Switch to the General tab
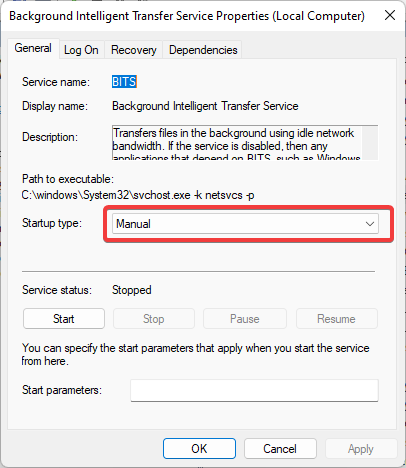 point(33,48)
